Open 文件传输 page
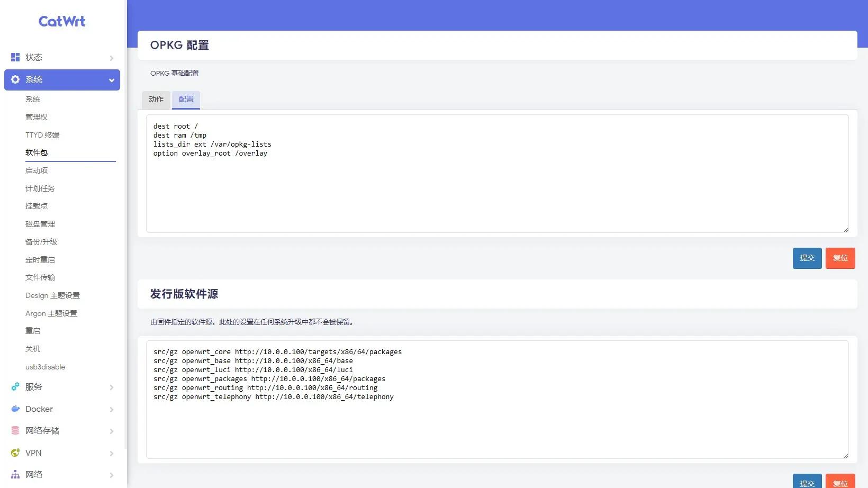The image size is (868, 488). [x=40, y=277]
